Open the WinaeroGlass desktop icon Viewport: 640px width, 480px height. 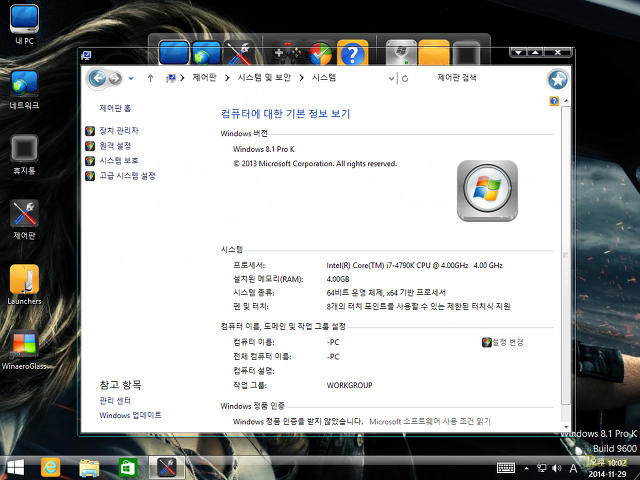pos(24,350)
